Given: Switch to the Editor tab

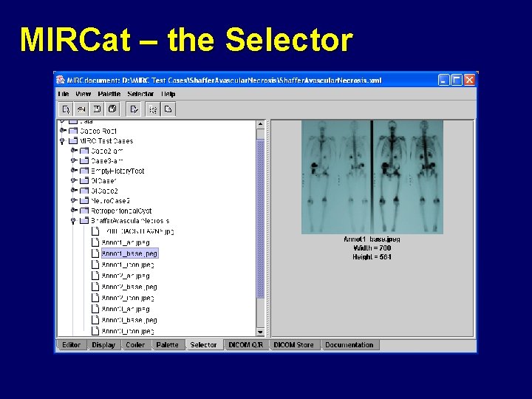Looking at the screenshot, I should (x=71, y=345).
